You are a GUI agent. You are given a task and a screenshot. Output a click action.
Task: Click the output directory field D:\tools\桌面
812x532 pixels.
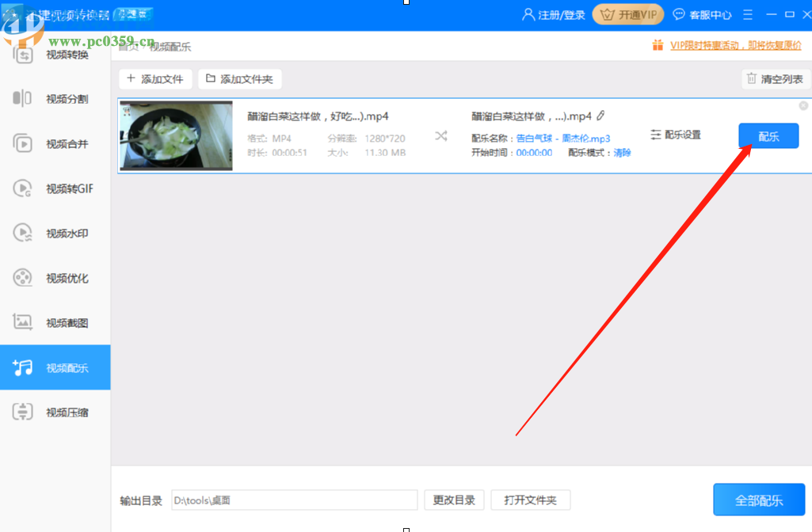coord(294,500)
